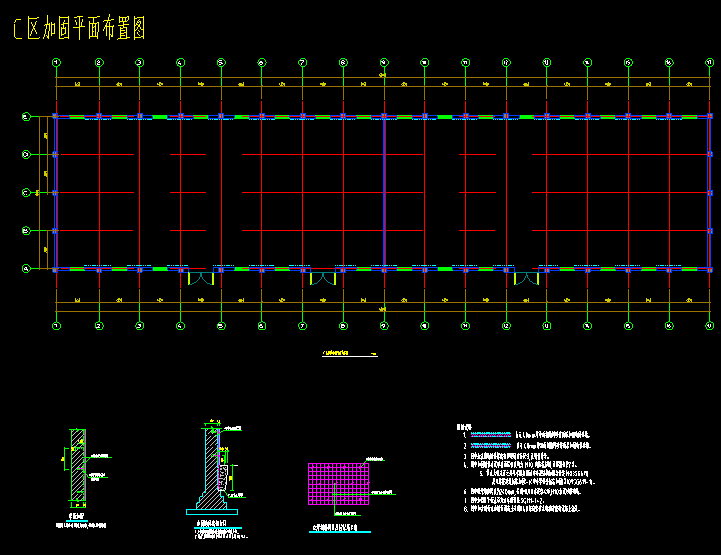The image size is (721, 555).
Task: Select the rightmost double-door symbol on bottom wall
Action: tap(526, 278)
